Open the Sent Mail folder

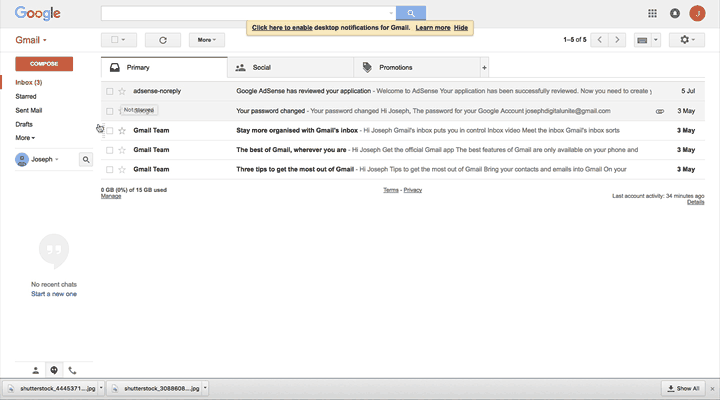tap(28, 110)
